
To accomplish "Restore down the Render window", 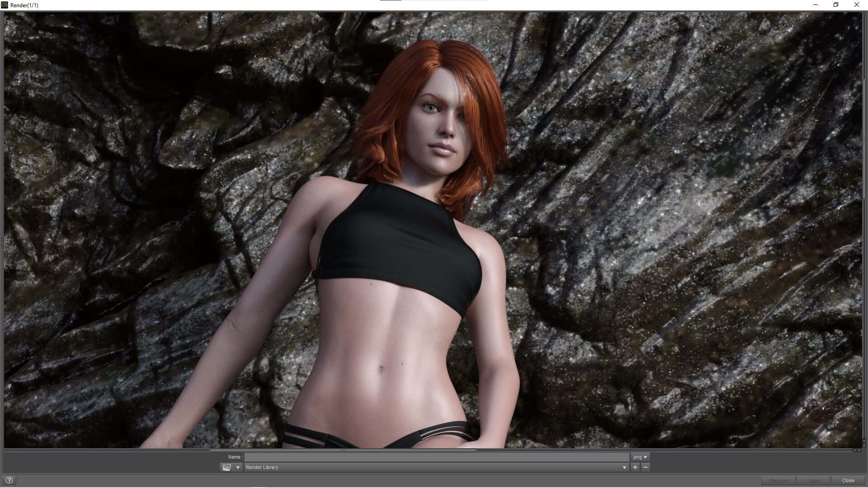I will tap(836, 5).
